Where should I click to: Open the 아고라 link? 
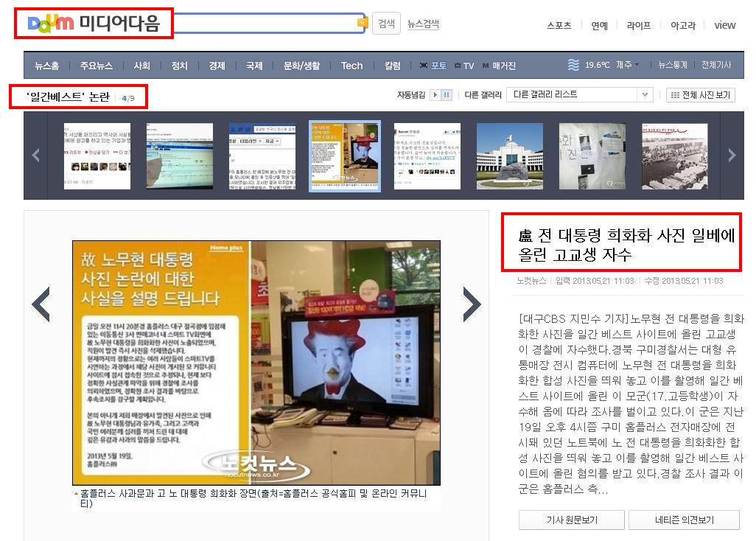point(683,26)
